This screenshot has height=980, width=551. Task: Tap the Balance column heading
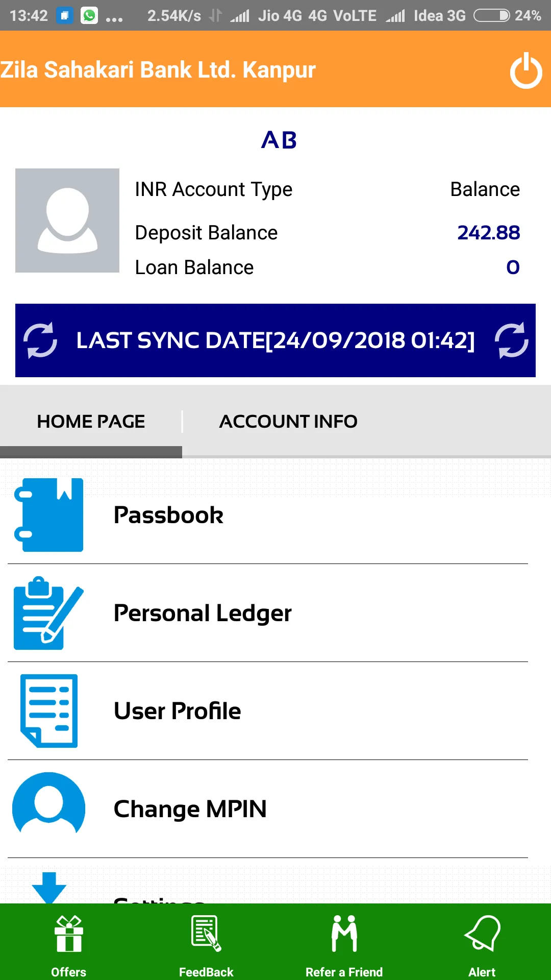(x=485, y=189)
